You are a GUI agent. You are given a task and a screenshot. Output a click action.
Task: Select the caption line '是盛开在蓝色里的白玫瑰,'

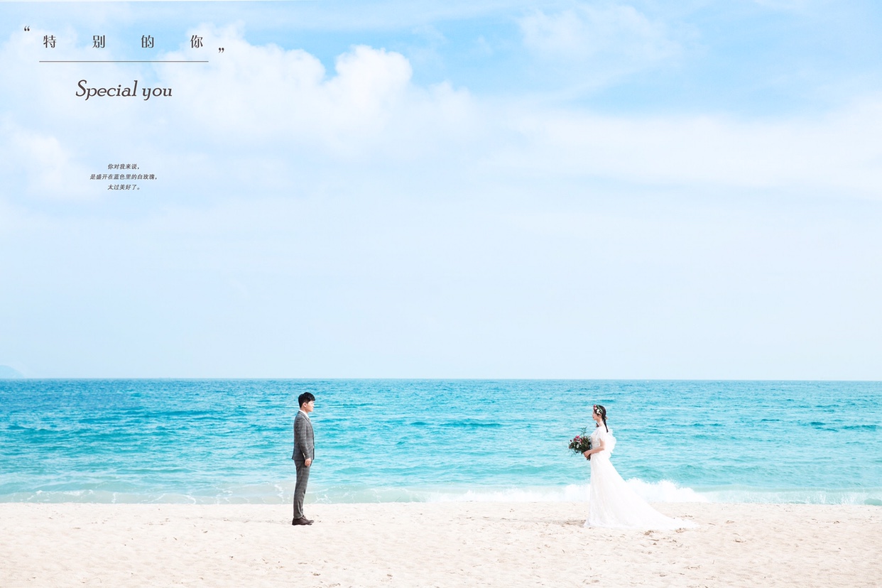click(124, 177)
